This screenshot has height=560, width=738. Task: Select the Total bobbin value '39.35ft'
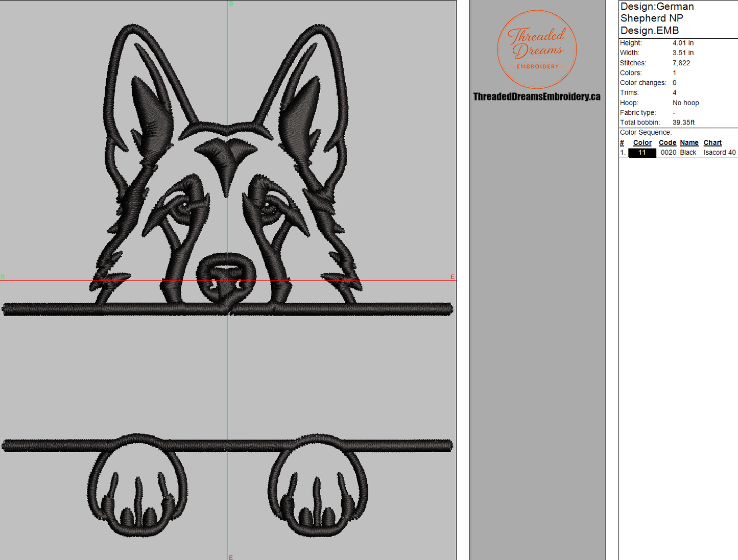(683, 123)
